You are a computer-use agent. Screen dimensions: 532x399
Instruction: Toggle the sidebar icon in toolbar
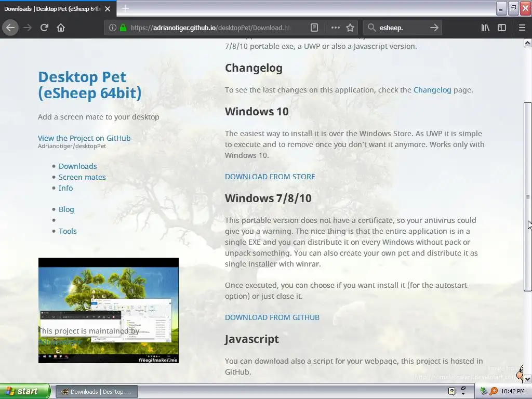pyautogui.click(x=502, y=28)
